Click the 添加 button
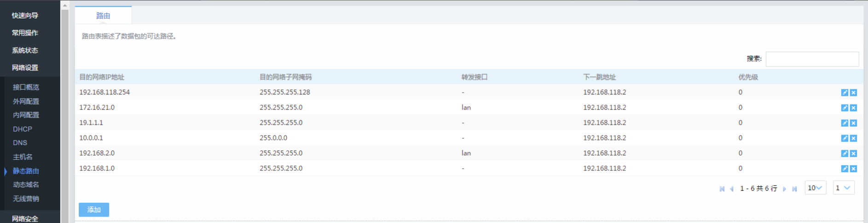Screen dimensions: 868x223 (94, 210)
